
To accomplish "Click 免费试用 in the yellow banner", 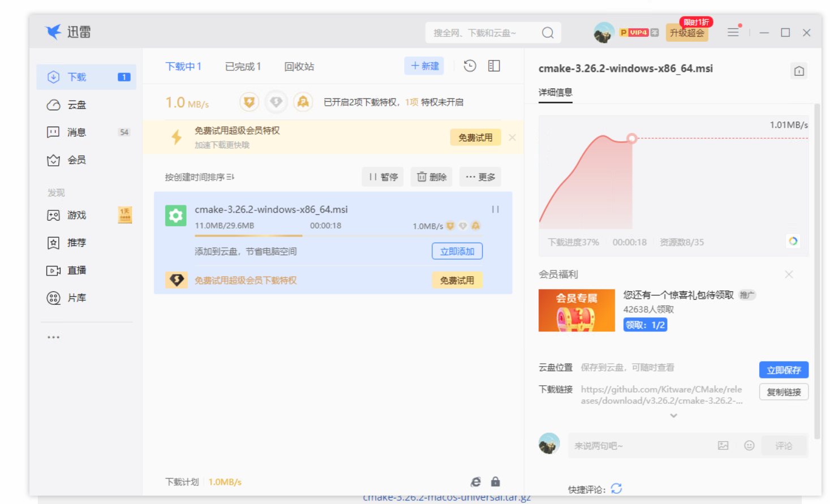I will pyautogui.click(x=475, y=137).
